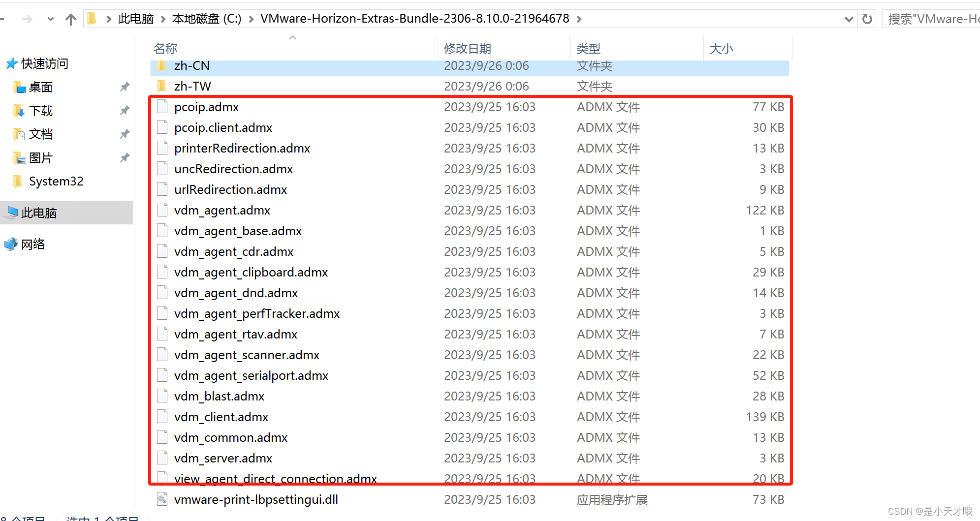The image size is (980, 521).
Task: Refresh the current folder view
Action: tap(867, 19)
